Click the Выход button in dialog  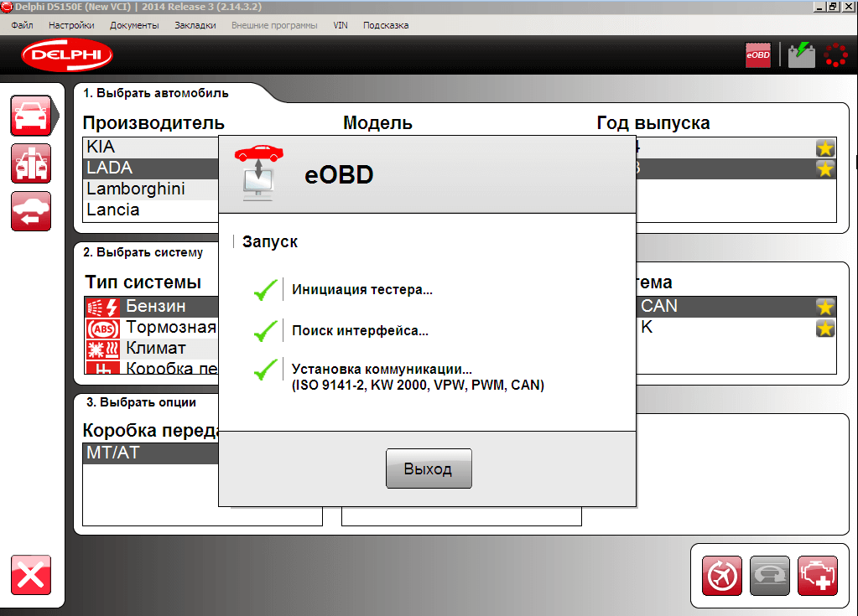429,468
